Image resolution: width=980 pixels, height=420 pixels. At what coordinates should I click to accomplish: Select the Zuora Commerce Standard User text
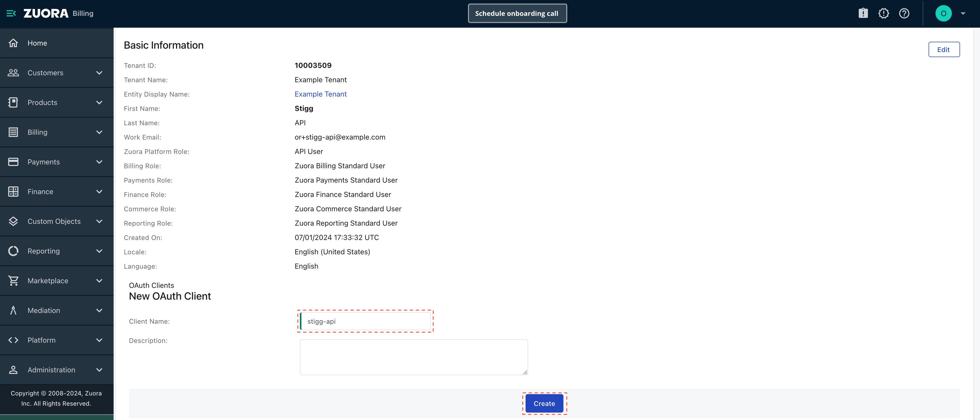tap(348, 209)
